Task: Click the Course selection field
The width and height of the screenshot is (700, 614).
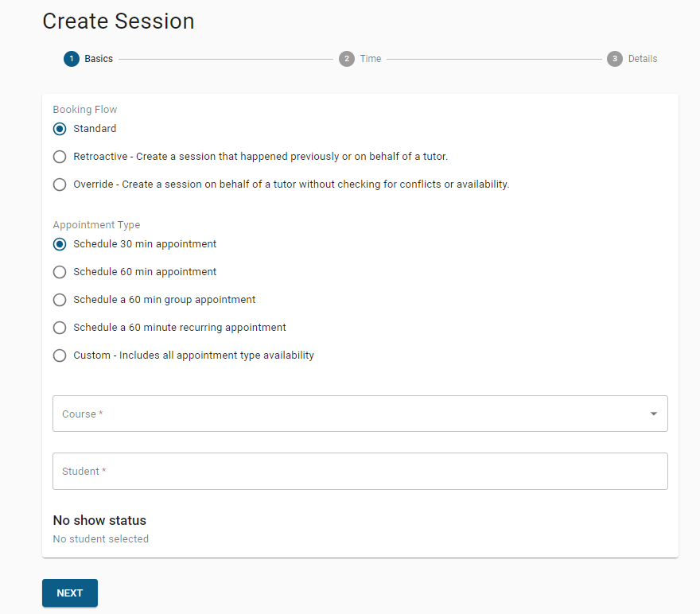Action: click(x=350, y=414)
